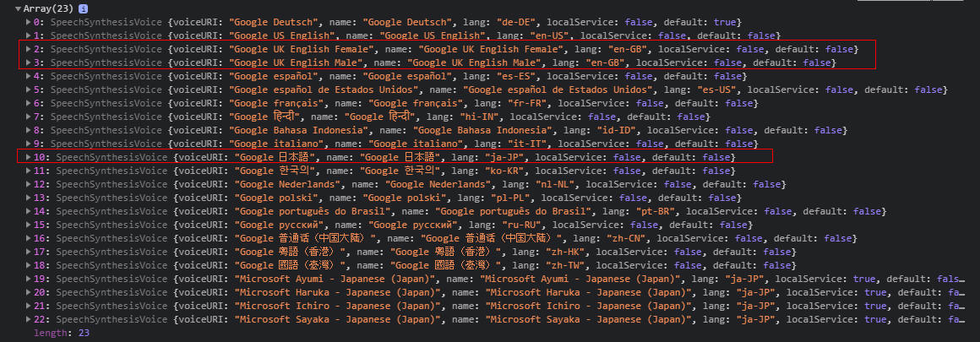Click the "length: 23" property line
The width and height of the screenshot is (980, 342).
click(x=62, y=334)
